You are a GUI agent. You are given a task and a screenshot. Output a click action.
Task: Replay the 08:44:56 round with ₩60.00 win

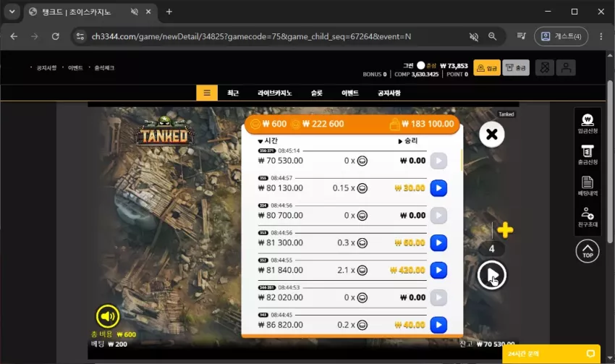438,243
